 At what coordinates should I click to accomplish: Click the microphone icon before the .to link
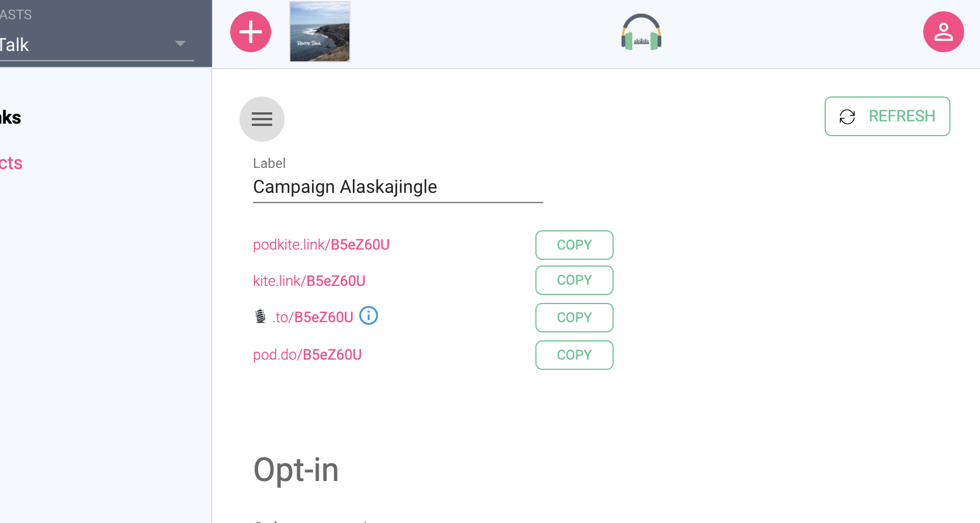(x=261, y=315)
